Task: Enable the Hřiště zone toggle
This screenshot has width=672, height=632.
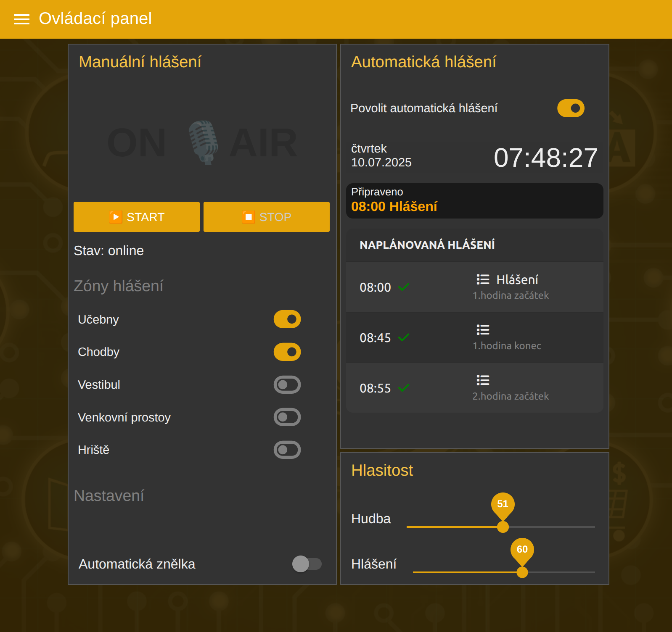Action: (x=287, y=450)
